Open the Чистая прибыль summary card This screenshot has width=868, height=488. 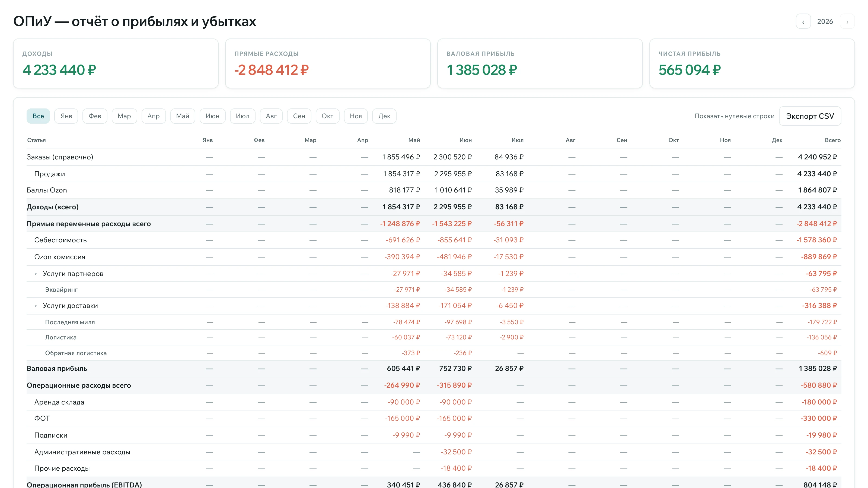[x=752, y=64]
